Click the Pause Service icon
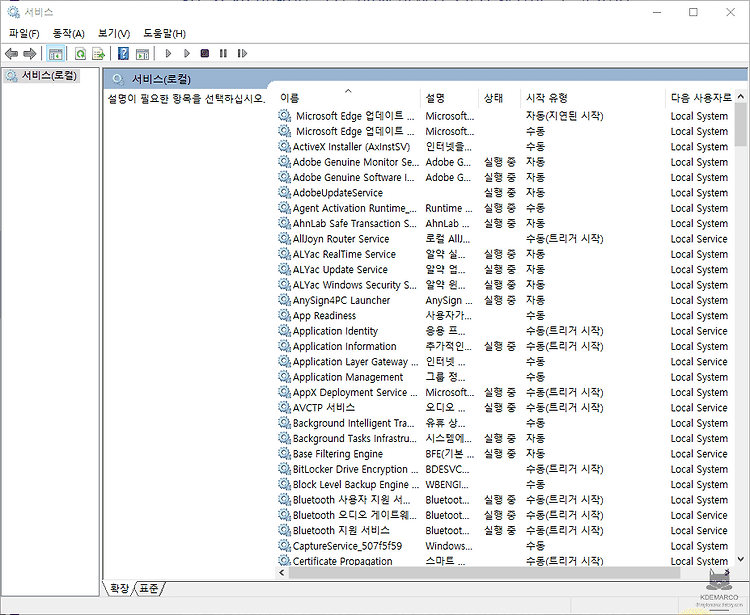 point(223,54)
